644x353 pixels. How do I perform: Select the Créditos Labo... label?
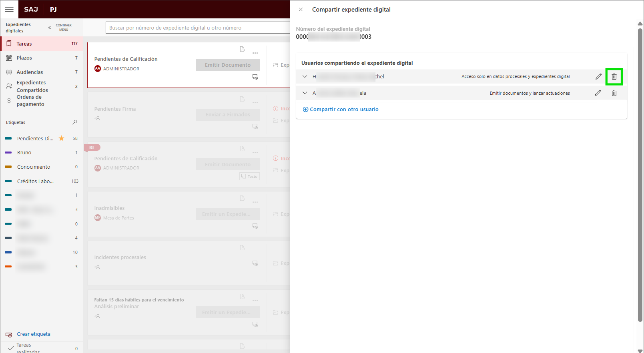[x=35, y=181]
